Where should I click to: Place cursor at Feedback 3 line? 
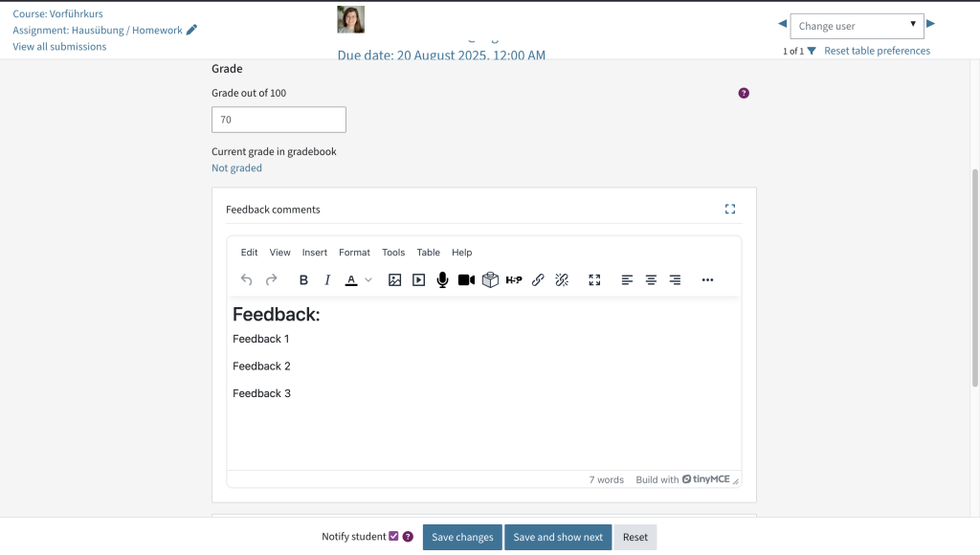coord(261,393)
